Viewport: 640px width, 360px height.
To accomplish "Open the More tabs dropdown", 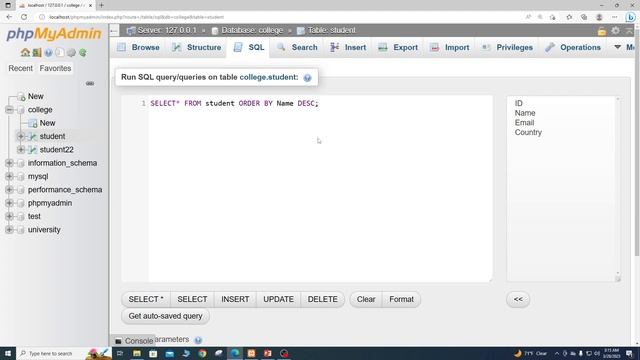I will 624,47.
